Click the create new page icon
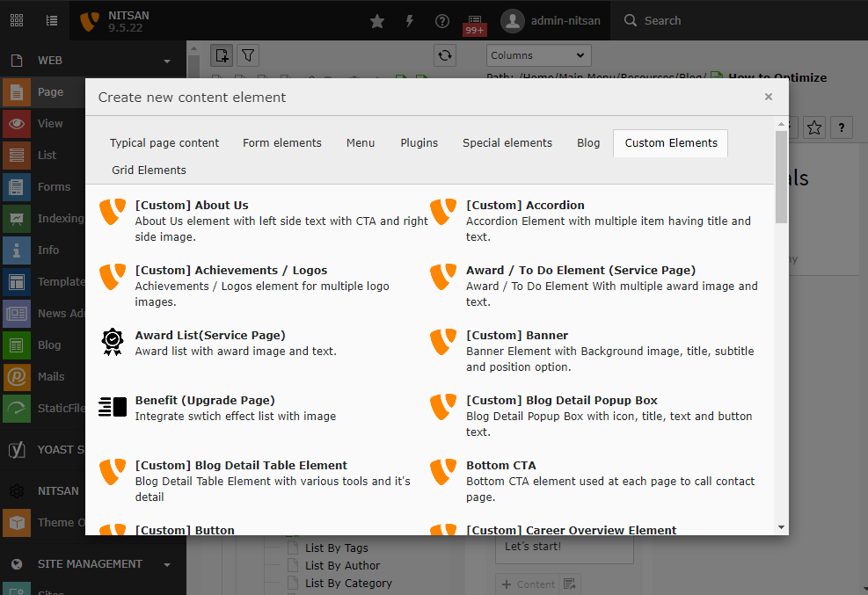Screen dimensions: 868x595 [x=222, y=55]
